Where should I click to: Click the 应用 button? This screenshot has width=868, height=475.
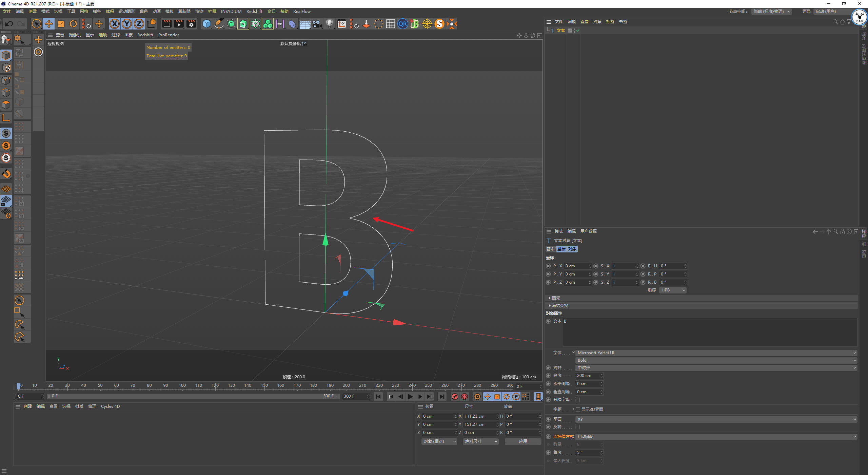click(523, 441)
